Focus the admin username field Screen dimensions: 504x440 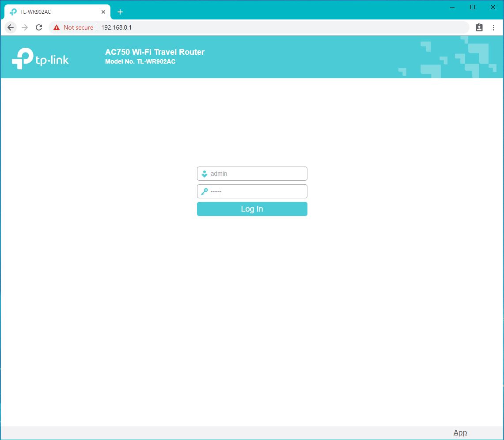tap(252, 174)
